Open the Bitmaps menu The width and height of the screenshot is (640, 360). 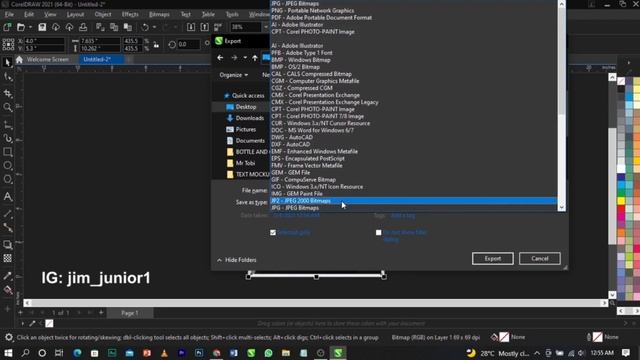click(x=159, y=14)
